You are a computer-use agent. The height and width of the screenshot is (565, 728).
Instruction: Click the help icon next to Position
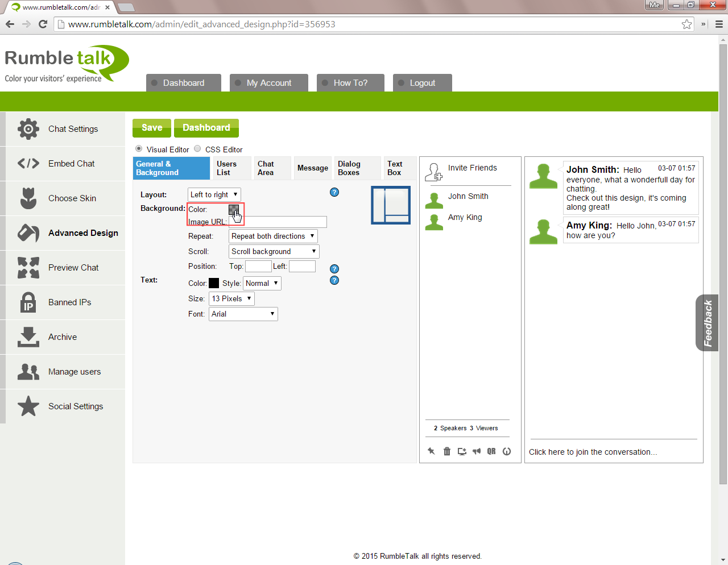[x=334, y=269]
